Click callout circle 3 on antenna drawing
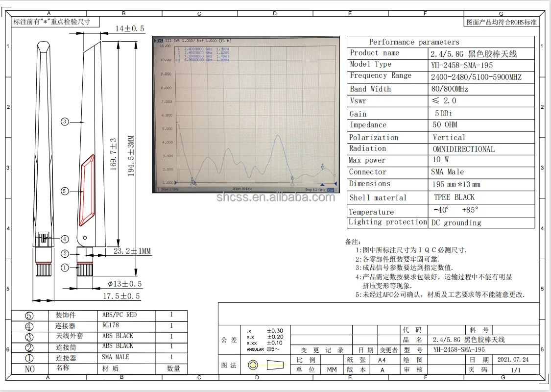The height and width of the screenshot is (392, 551). [65, 122]
